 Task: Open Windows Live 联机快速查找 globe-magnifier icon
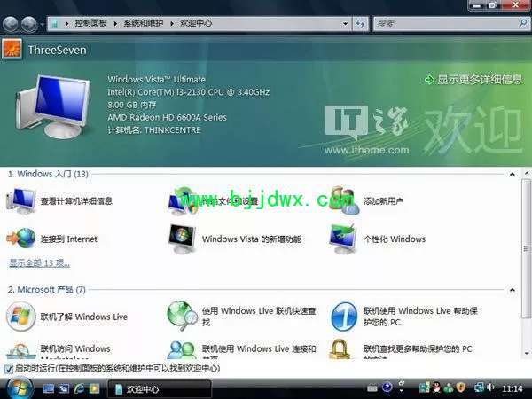[x=183, y=316]
